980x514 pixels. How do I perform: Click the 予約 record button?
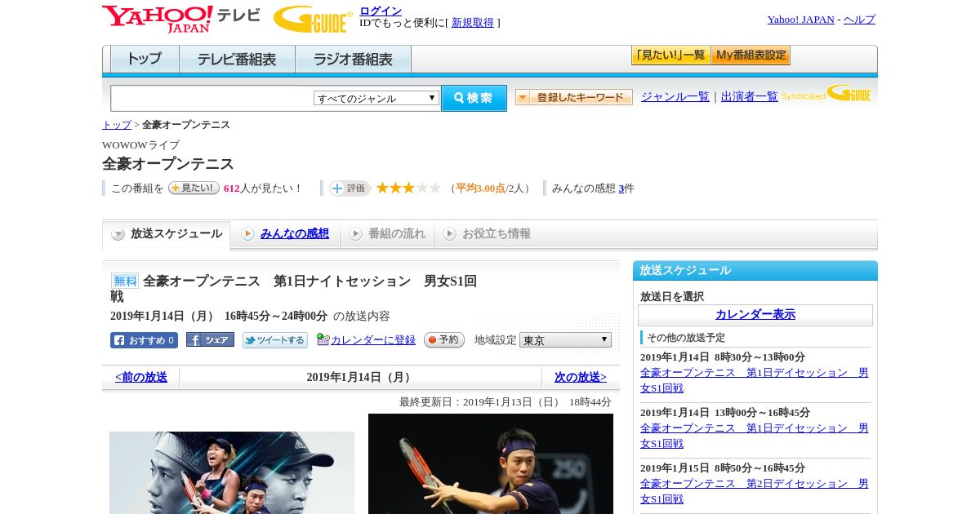coord(444,340)
